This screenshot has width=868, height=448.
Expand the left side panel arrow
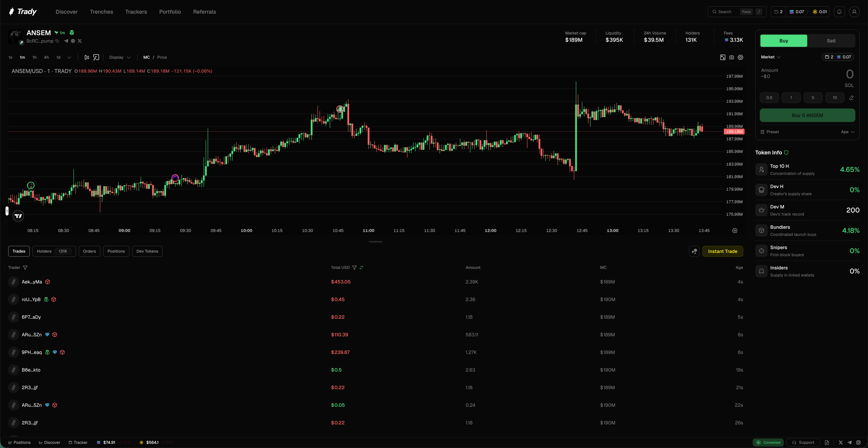7,211
